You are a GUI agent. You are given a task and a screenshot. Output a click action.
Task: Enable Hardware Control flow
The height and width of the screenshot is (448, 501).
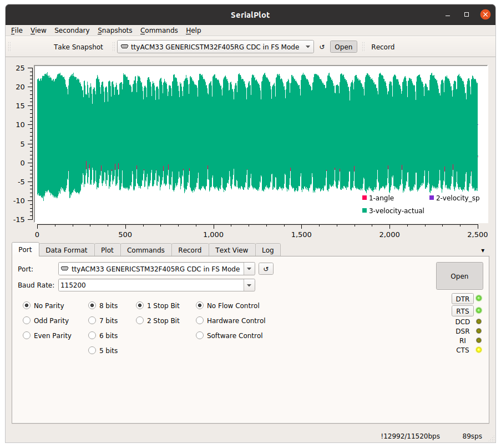[x=200, y=320]
